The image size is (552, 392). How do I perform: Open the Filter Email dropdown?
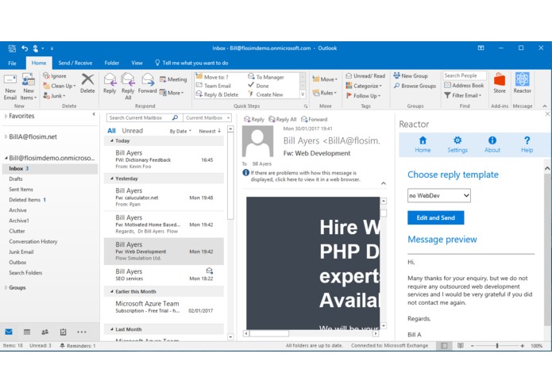[462, 95]
